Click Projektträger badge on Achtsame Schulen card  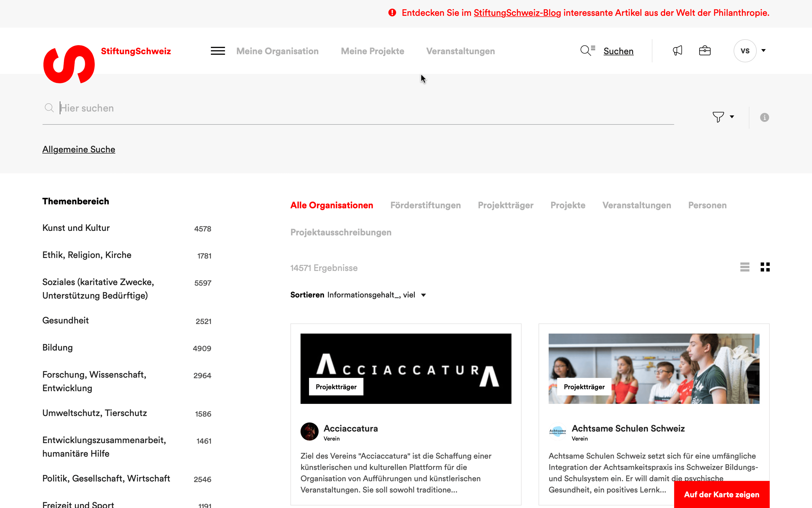(x=584, y=387)
